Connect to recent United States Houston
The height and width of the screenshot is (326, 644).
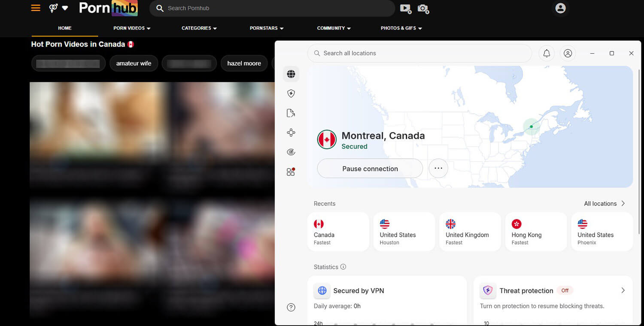[404, 232]
